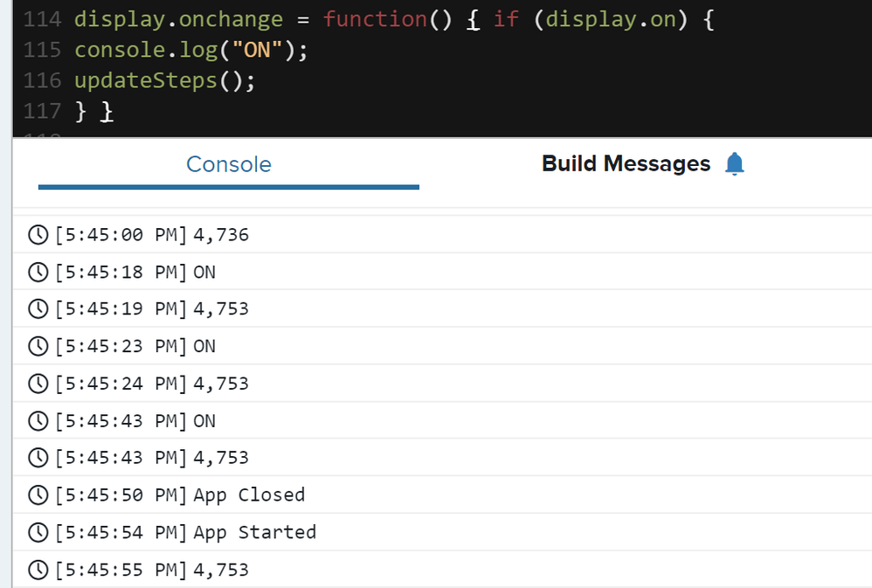Click line 115 console.log statement
The image size is (872, 588).
[x=190, y=50]
